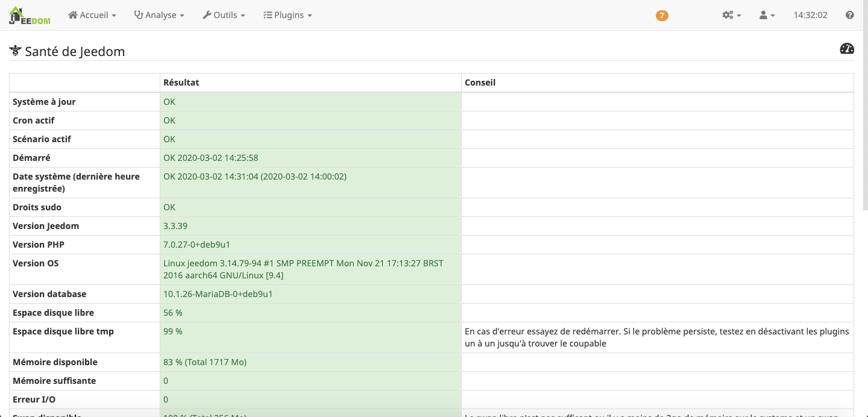Open the orange notification badge showing 7
Screen dimensions: 868x417
662,16
